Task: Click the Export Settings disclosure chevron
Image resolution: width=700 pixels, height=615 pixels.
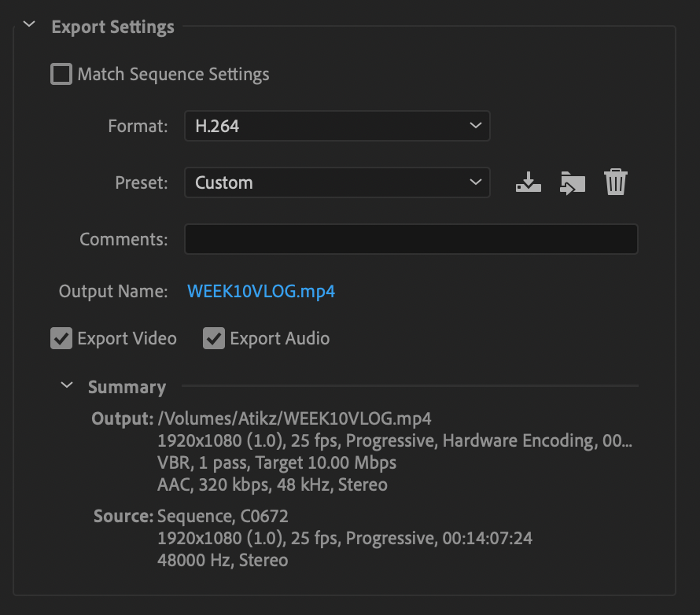Action: (28, 24)
